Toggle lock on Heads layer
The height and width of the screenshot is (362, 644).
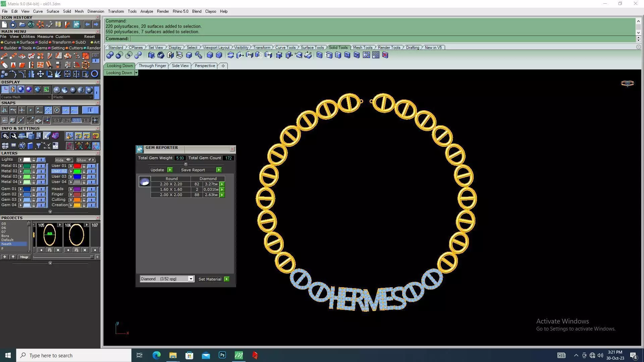tap(84, 189)
